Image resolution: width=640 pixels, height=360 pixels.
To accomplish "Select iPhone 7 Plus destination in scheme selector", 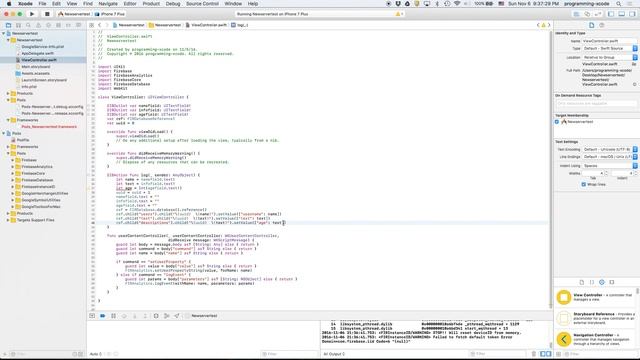I will (x=110, y=14).
